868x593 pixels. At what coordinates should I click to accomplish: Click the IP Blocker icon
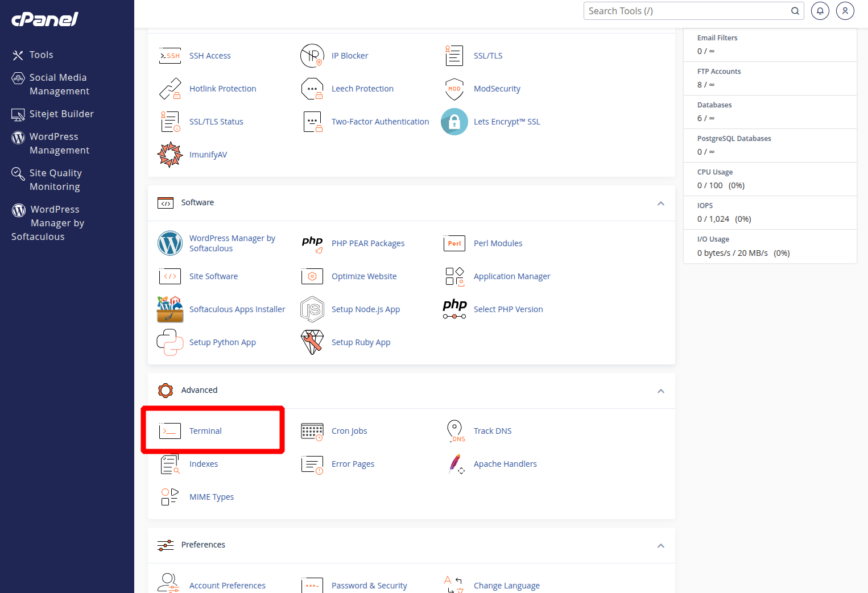click(312, 56)
